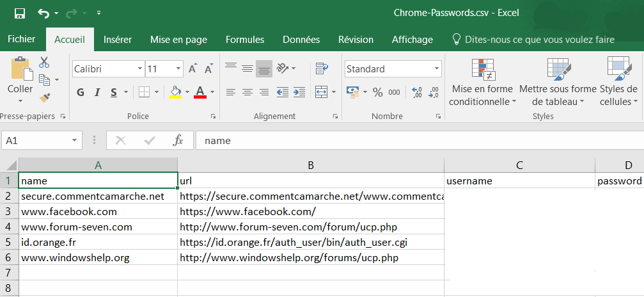Open Styles de cellules gallery

click(619, 83)
